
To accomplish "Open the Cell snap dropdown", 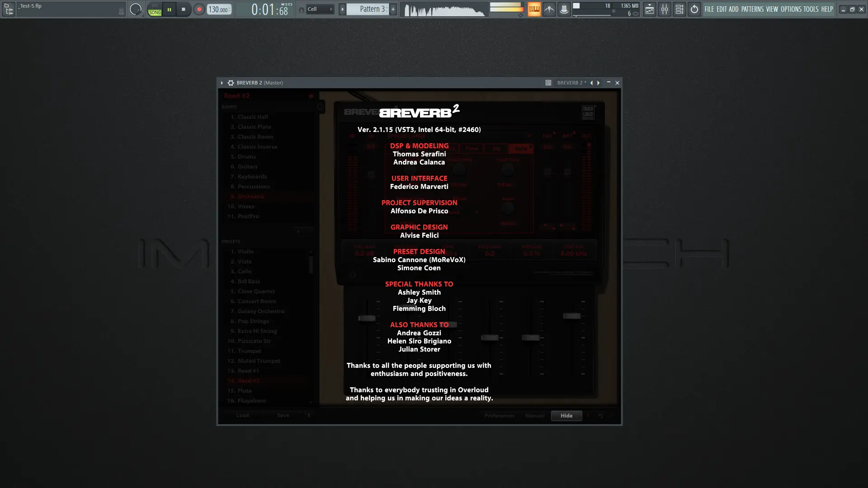I will click(320, 9).
